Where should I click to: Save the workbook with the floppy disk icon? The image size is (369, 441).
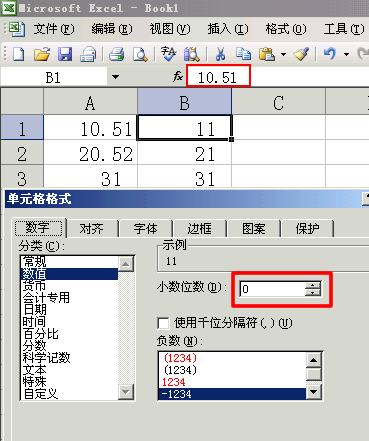coord(65,54)
